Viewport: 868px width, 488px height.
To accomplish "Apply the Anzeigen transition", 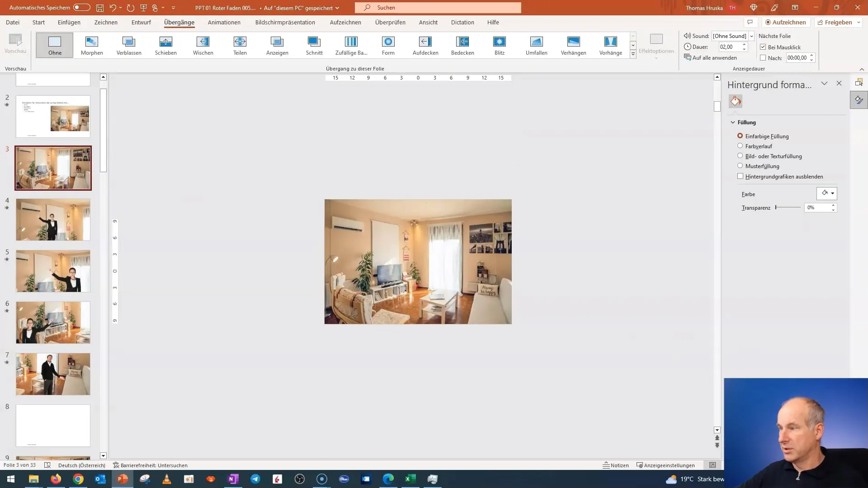I will click(277, 45).
